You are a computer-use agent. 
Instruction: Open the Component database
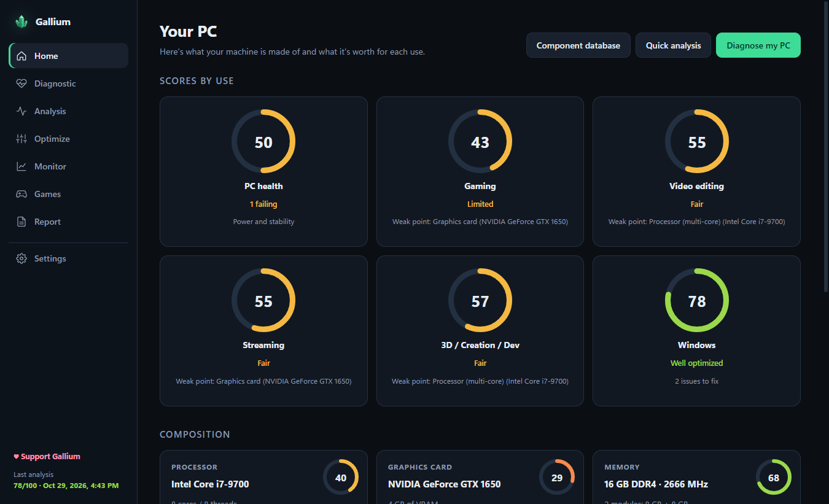[578, 45]
